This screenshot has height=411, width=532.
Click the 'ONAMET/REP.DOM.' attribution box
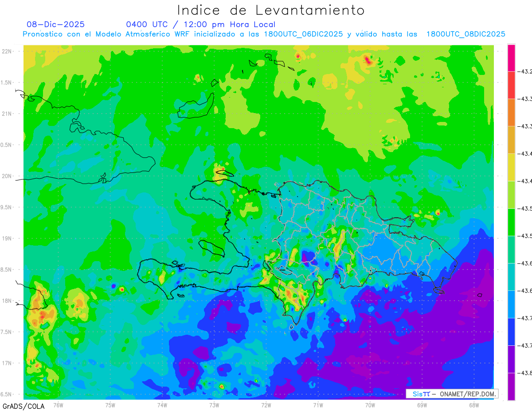pos(452,394)
